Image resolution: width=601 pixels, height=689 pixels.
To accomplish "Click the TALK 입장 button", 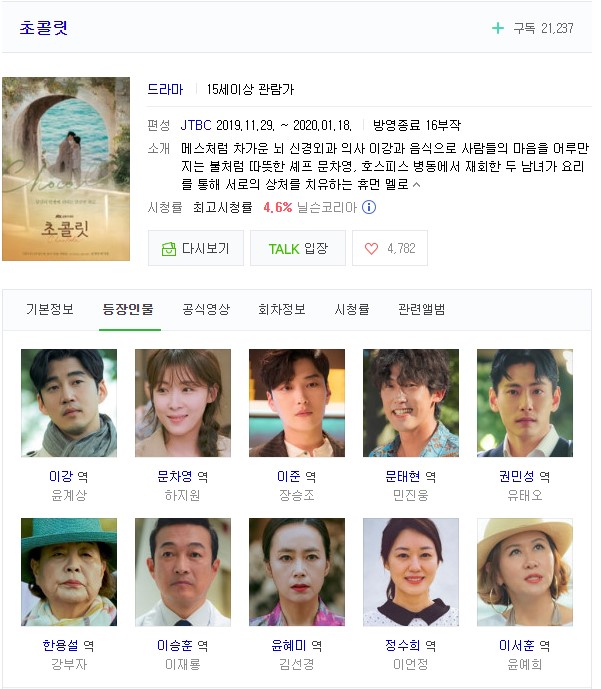I will pyautogui.click(x=298, y=248).
